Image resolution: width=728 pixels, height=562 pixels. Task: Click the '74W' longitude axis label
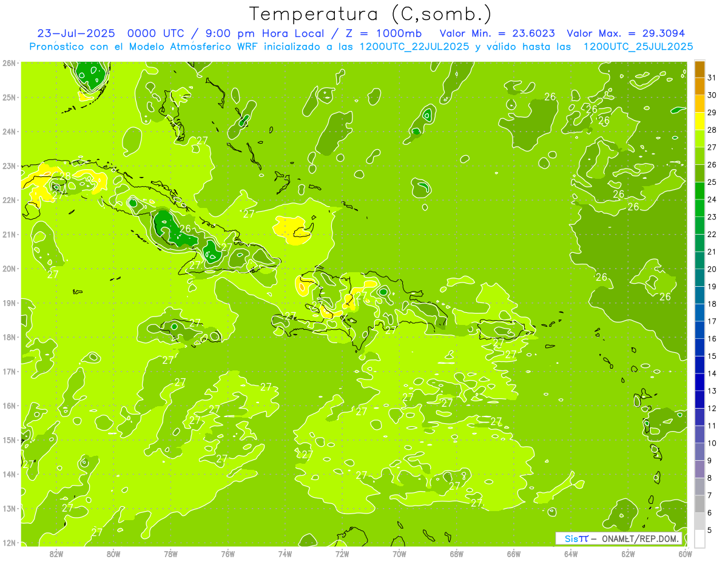click(x=285, y=554)
